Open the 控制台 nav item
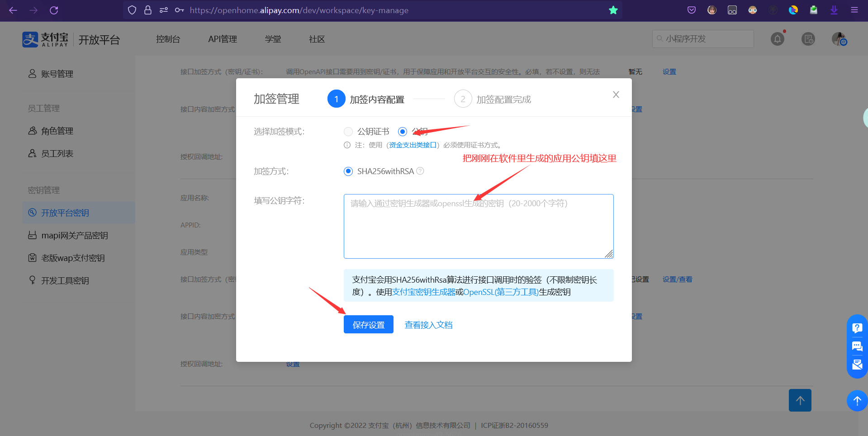This screenshot has width=868, height=436. (x=168, y=39)
